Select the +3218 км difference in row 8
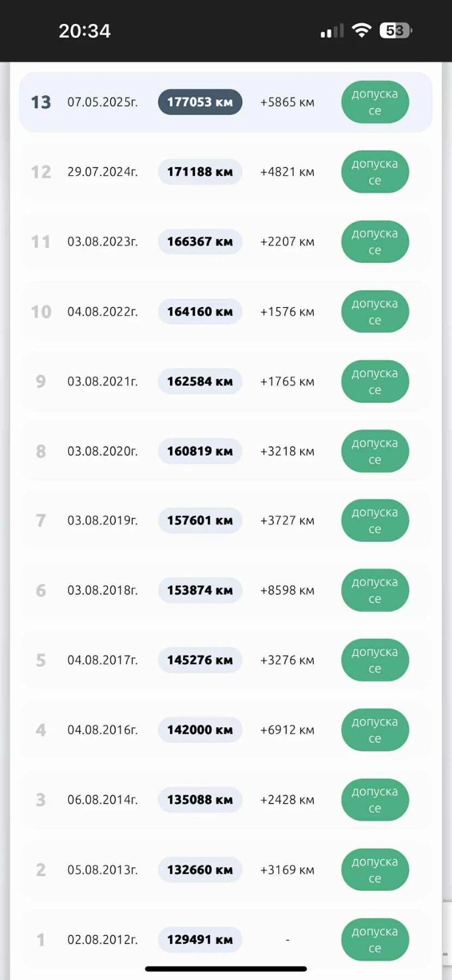The width and height of the screenshot is (452, 980). tap(287, 451)
